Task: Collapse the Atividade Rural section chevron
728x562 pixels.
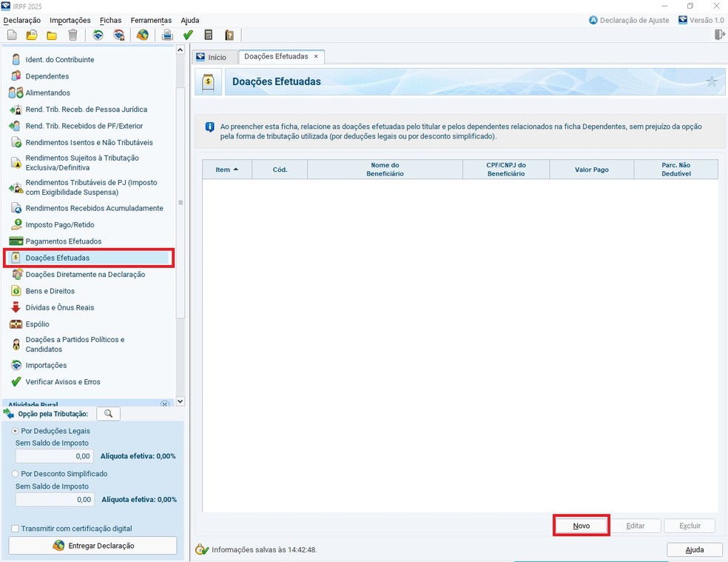Action: coord(165,404)
